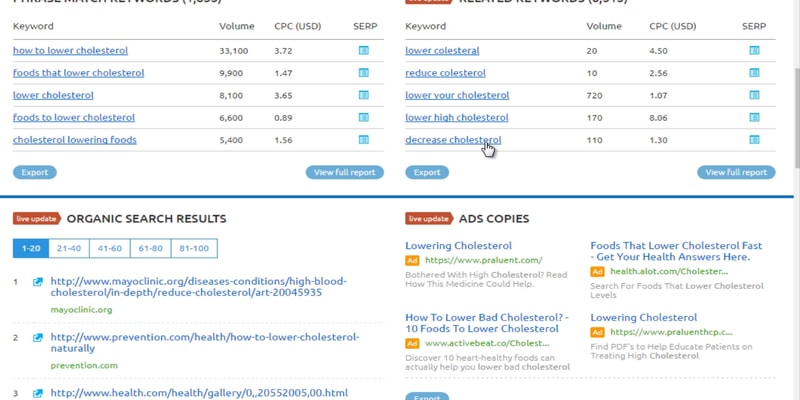Export the related keywords list
The height and width of the screenshot is (400, 800).
tap(427, 172)
